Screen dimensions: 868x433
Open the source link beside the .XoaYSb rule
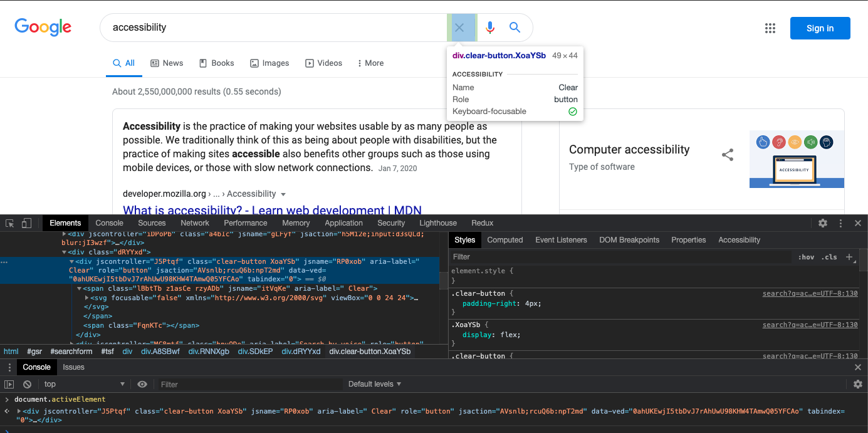click(810, 325)
